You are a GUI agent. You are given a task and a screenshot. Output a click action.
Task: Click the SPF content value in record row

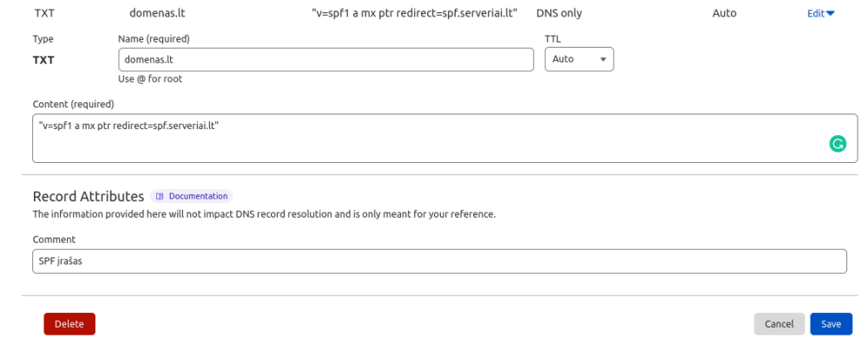coord(414,14)
